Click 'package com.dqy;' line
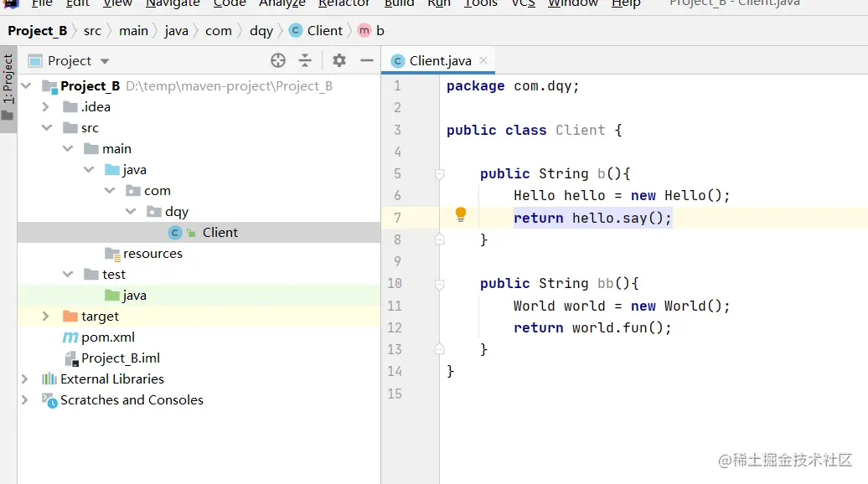Screen dimensions: 868x484 (513, 86)
